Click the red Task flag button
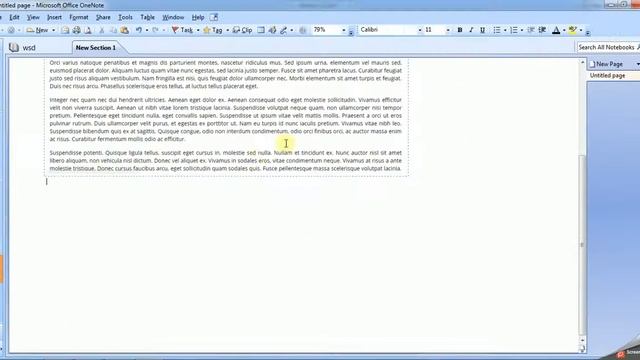 [x=182, y=30]
